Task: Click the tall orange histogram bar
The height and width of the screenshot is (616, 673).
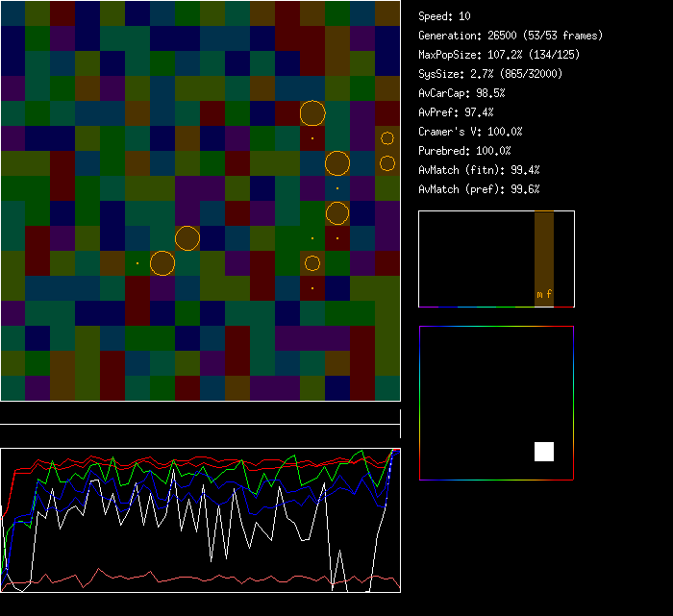Action: click(x=544, y=250)
